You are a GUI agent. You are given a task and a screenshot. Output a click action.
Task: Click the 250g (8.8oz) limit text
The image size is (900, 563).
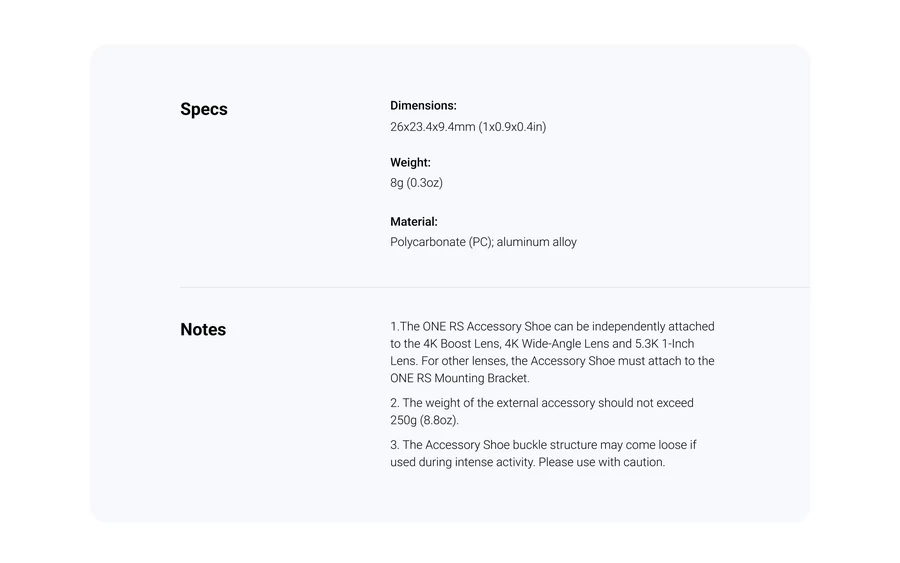tap(424, 421)
